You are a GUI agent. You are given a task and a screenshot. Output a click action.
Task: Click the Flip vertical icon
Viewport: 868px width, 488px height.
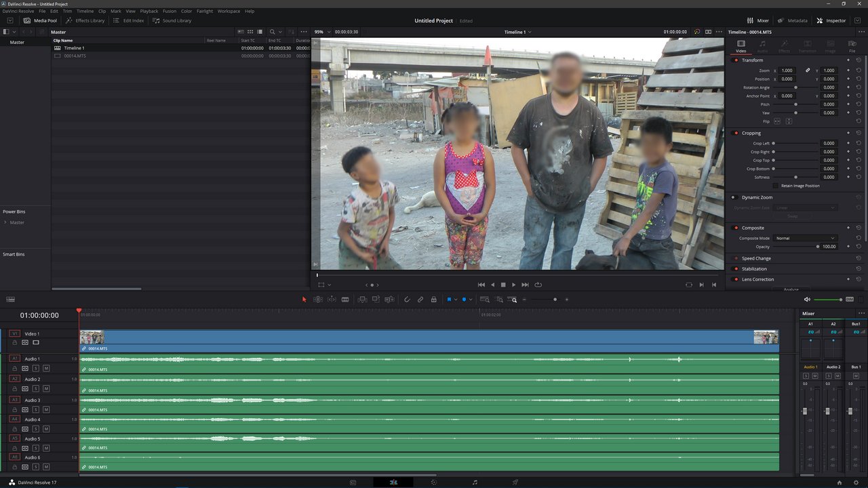[x=789, y=121]
